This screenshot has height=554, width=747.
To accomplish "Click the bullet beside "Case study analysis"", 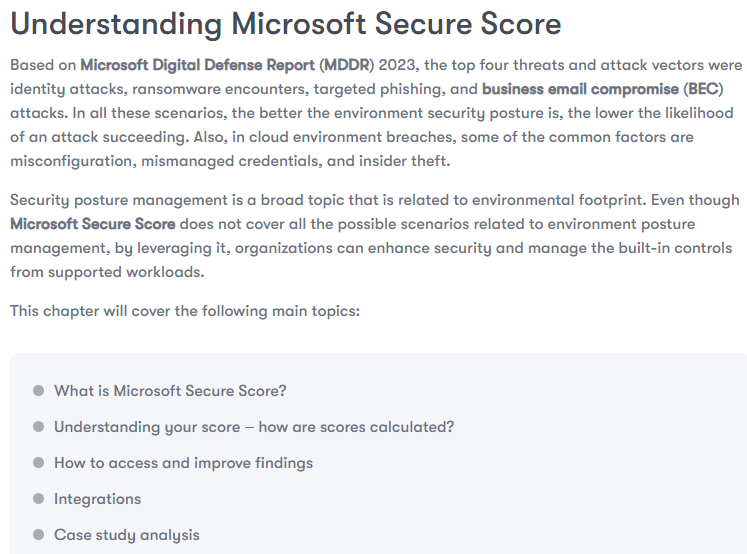I will (38, 535).
